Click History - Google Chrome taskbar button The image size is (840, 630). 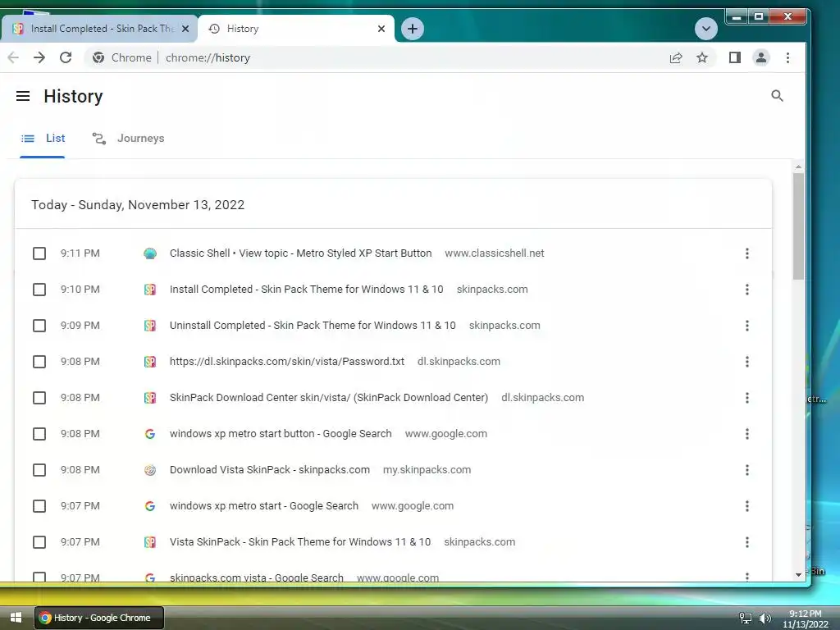click(x=99, y=618)
